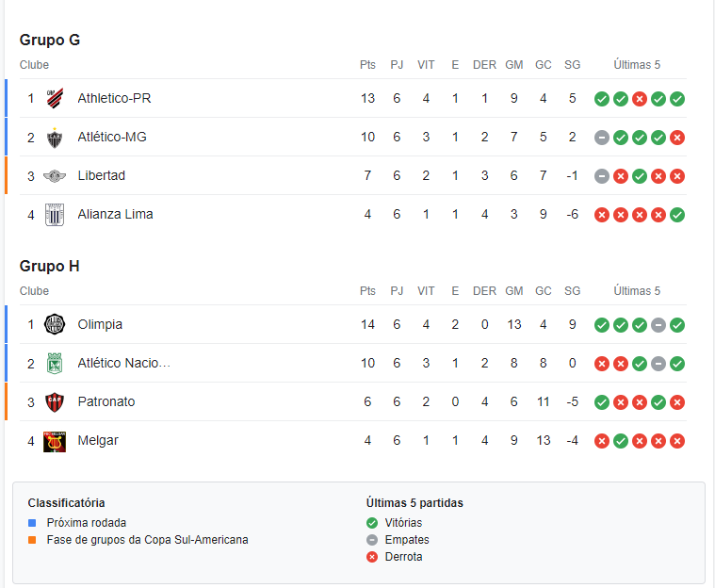Click the Grupo H heading
Image resolution: width=715 pixels, height=588 pixels.
(x=49, y=266)
